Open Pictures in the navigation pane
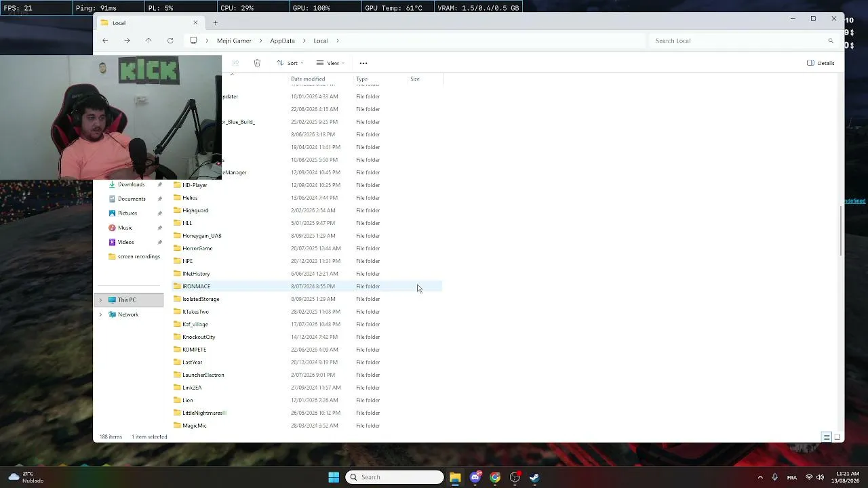The image size is (868, 488). click(127, 213)
